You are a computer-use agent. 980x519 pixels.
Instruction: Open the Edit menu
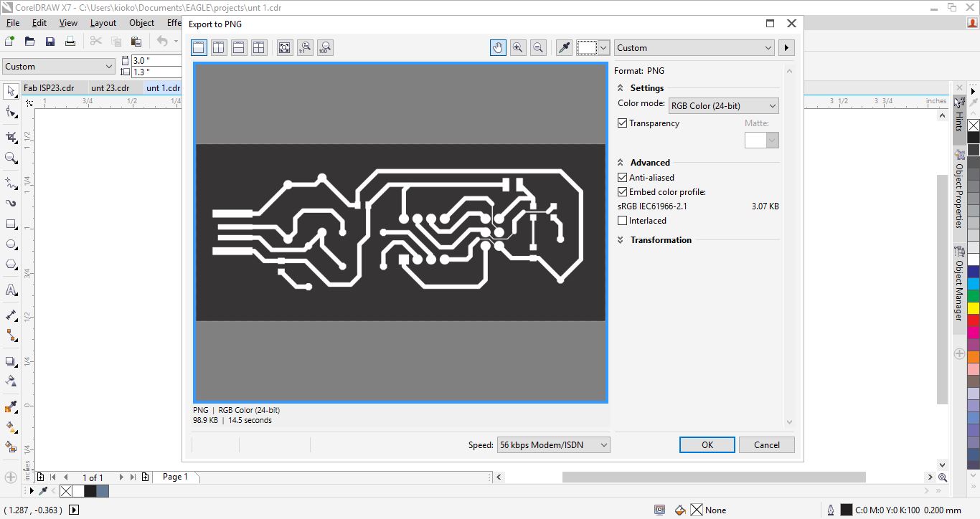coord(39,23)
